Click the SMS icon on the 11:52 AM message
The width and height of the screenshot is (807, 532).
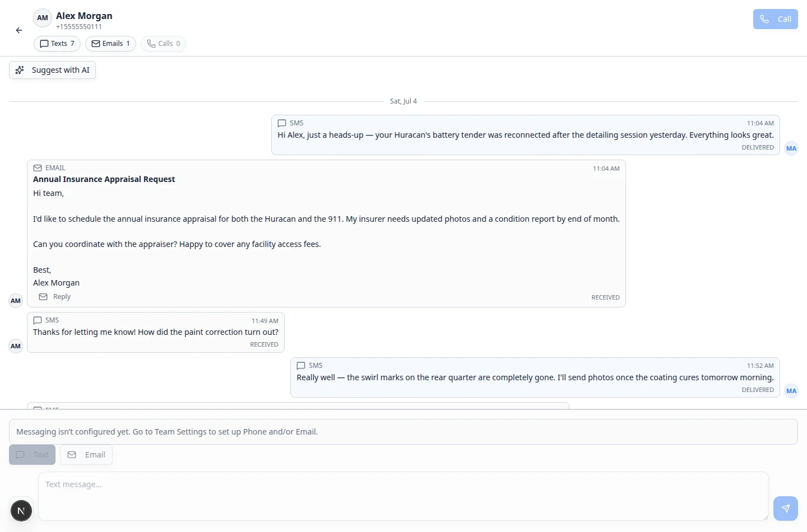pyautogui.click(x=301, y=366)
